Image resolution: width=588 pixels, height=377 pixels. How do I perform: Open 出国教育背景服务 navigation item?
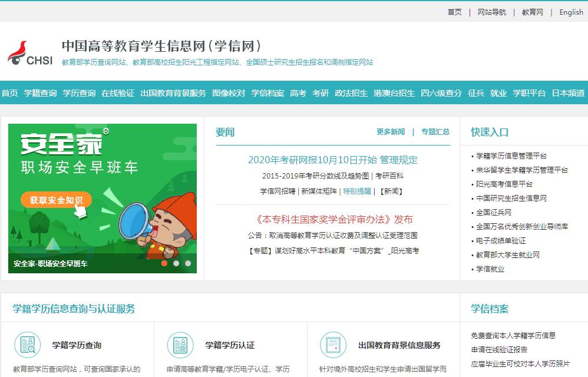pyautogui.click(x=173, y=93)
